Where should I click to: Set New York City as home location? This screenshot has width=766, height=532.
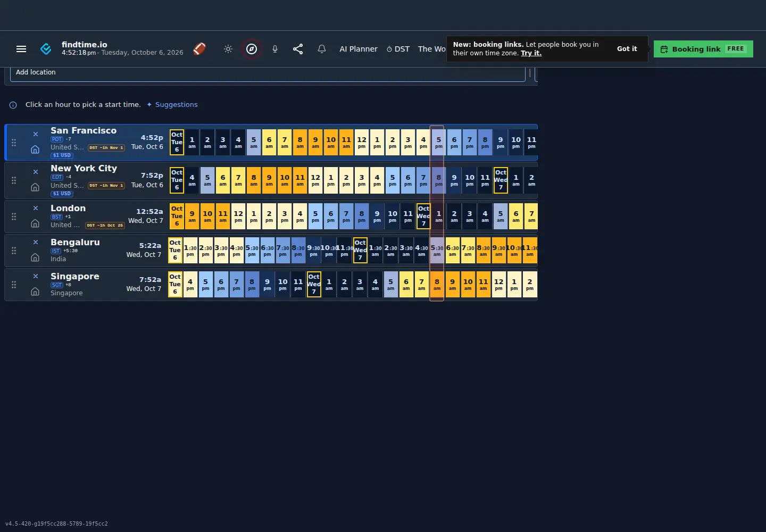pyautogui.click(x=35, y=187)
